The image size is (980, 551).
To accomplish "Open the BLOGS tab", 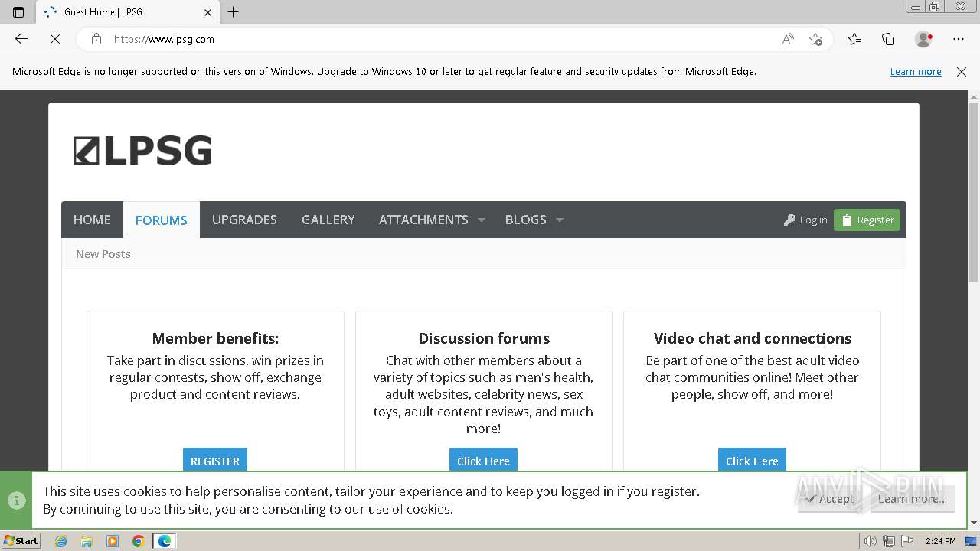I will 525,220.
